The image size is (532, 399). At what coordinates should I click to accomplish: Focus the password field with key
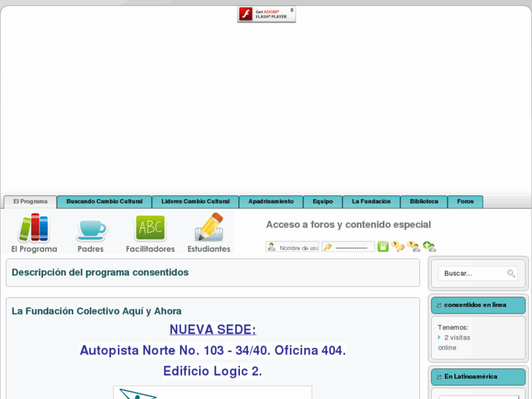click(x=348, y=247)
